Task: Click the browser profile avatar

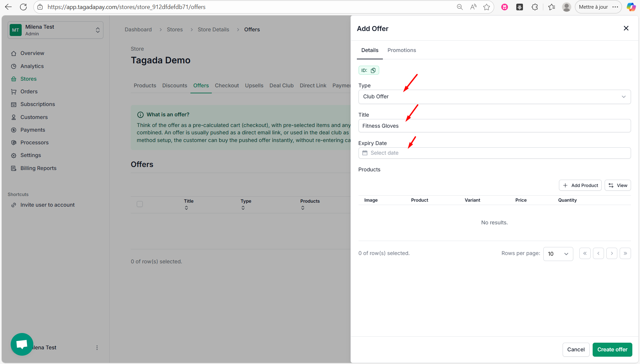Action: pyautogui.click(x=566, y=7)
